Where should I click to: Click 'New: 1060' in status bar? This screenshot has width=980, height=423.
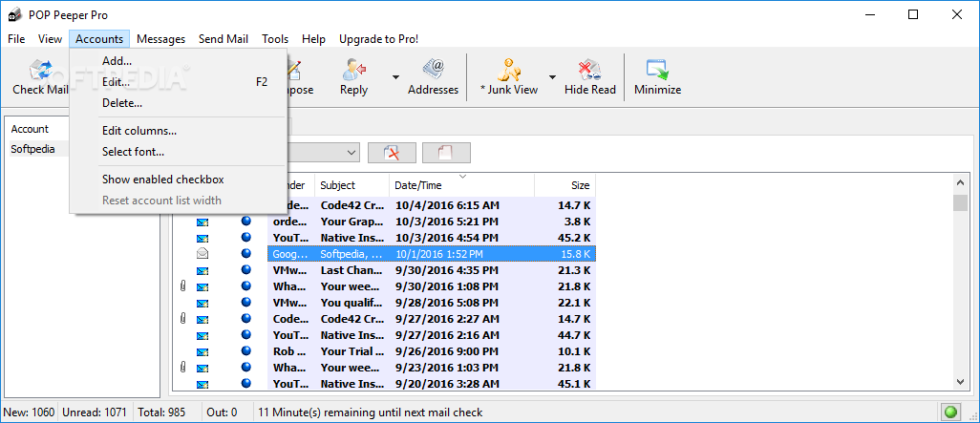click(29, 412)
